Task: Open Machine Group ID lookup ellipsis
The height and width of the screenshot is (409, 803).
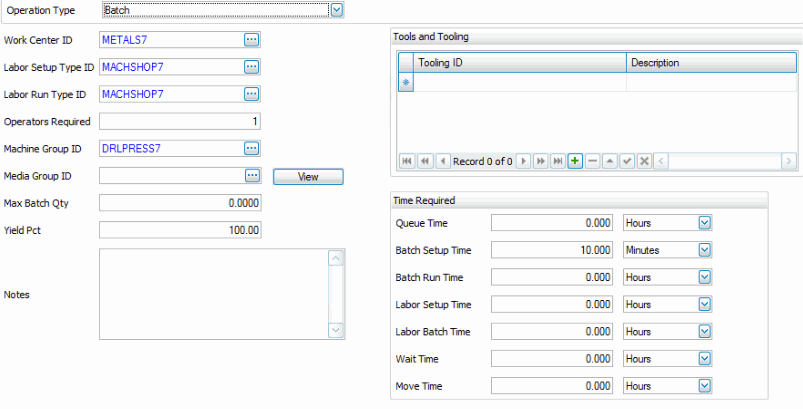Action: (x=252, y=148)
